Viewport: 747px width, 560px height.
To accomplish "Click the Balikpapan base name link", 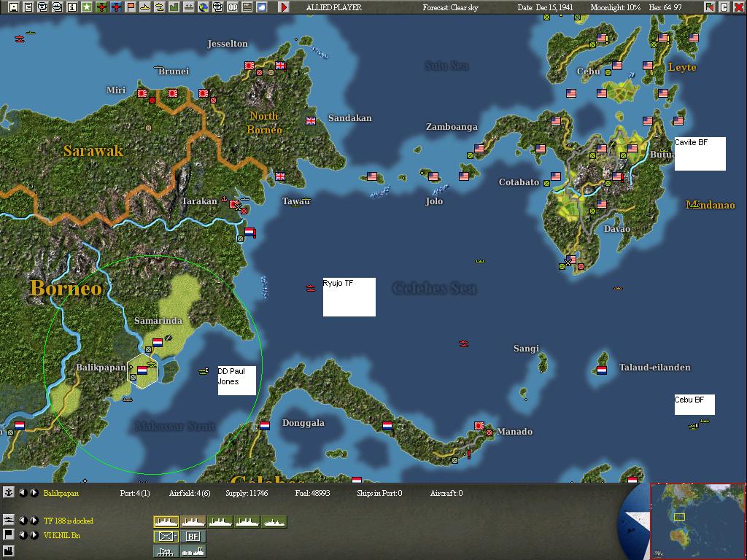I will (x=61, y=494).
